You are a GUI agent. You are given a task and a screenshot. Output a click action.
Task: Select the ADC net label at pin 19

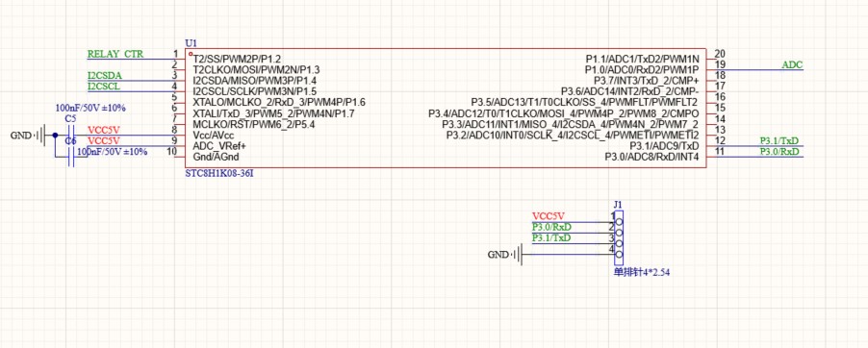[792, 65]
